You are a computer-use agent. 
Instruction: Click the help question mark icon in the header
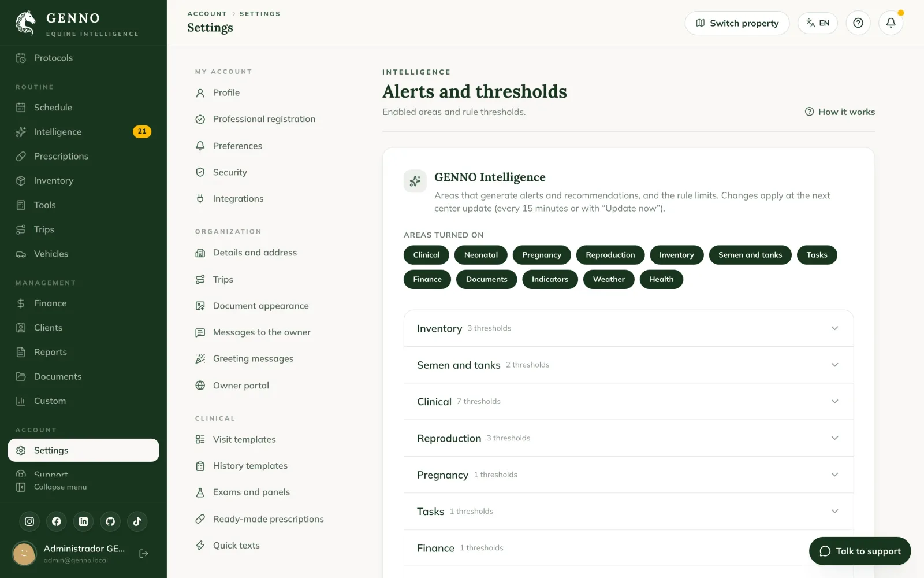[858, 23]
